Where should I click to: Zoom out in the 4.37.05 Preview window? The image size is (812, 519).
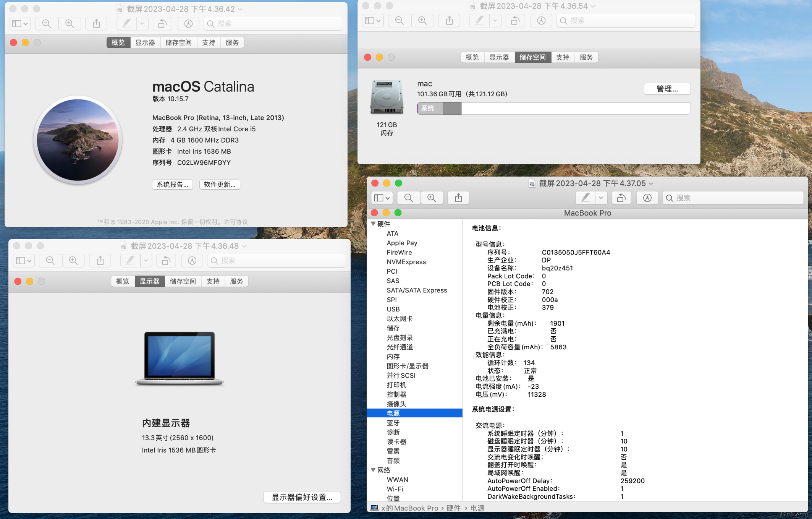[x=409, y=198]
